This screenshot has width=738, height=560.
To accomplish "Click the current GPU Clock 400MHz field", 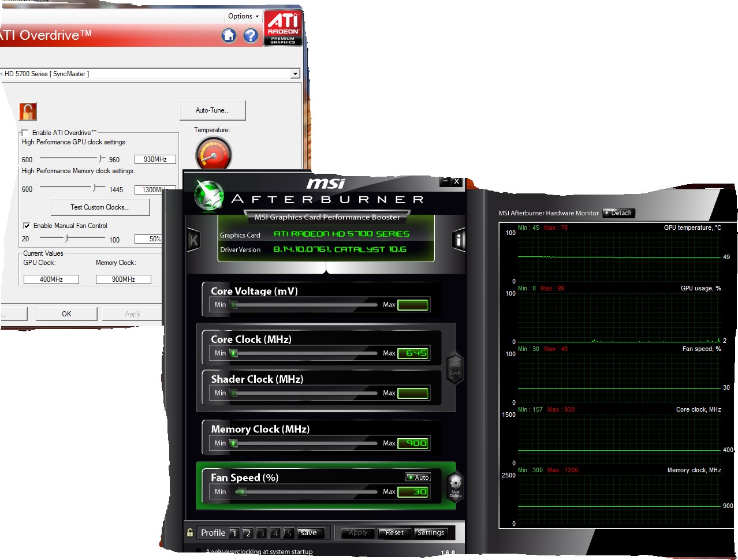I will coord(51,279).
